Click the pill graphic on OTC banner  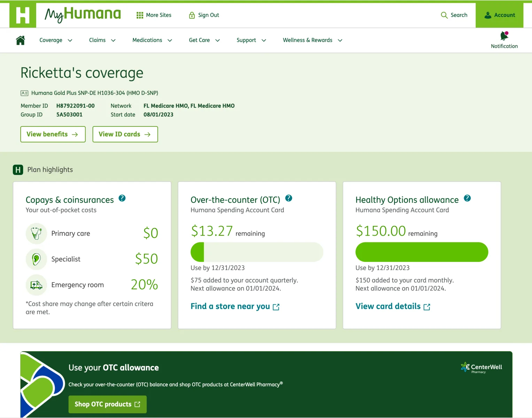pyautogui.click(x=42, y=385)
